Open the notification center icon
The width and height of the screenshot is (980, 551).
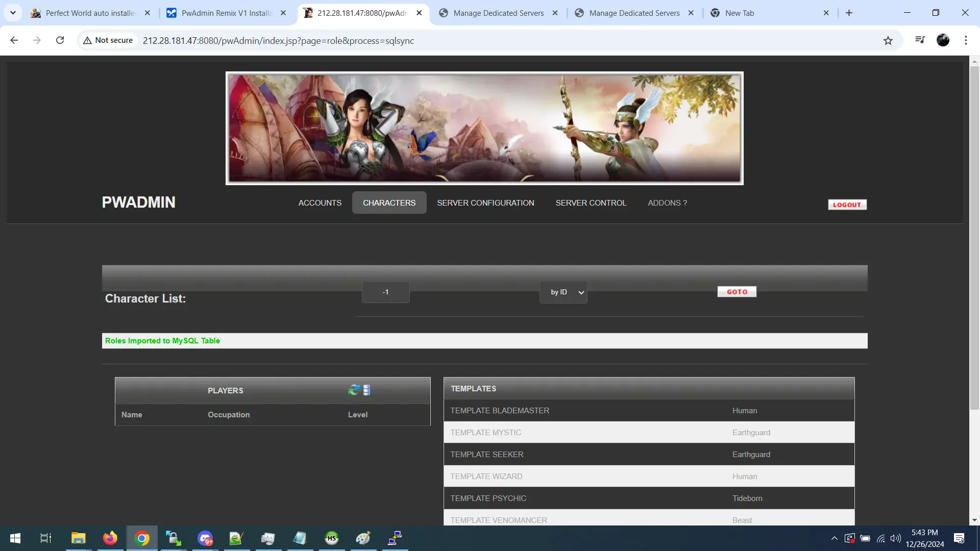[959, 538]
